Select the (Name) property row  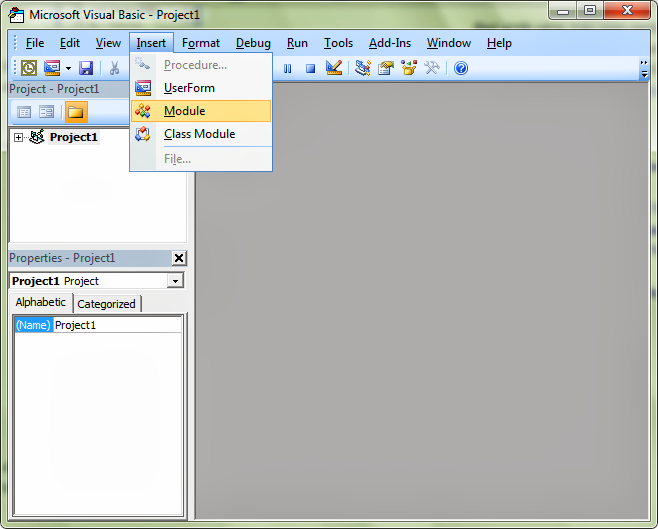(x=33, y=325)
